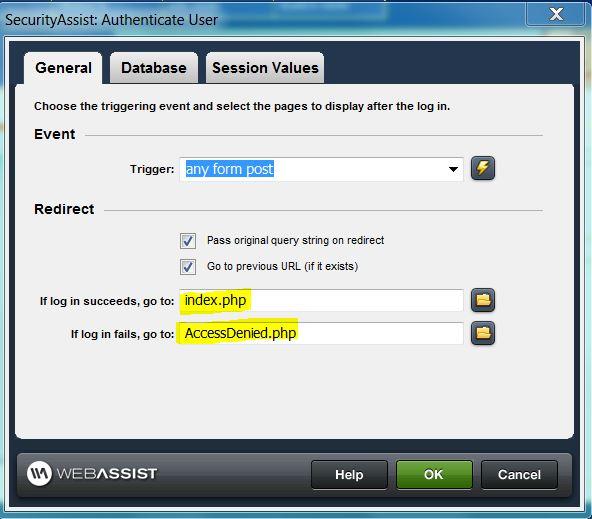
Task: Open the Session Values tab
Action: (265, 68)
